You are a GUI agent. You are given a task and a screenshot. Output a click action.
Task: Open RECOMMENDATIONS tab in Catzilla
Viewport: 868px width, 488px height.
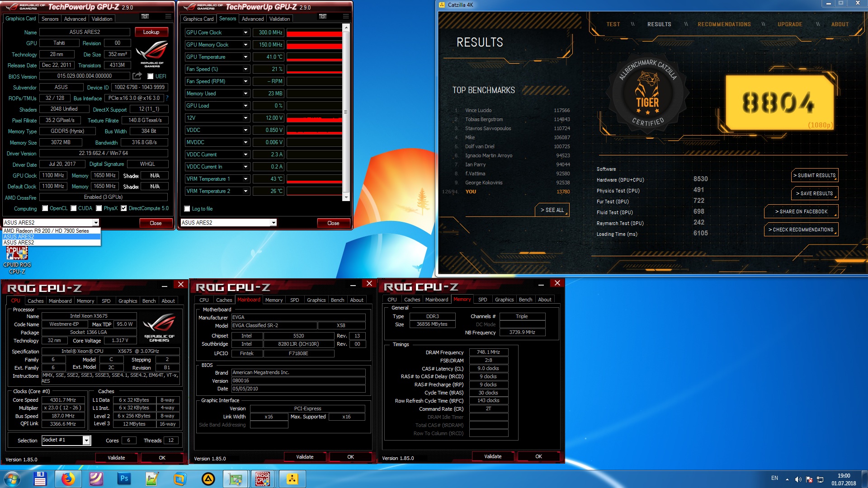[724, 24]
